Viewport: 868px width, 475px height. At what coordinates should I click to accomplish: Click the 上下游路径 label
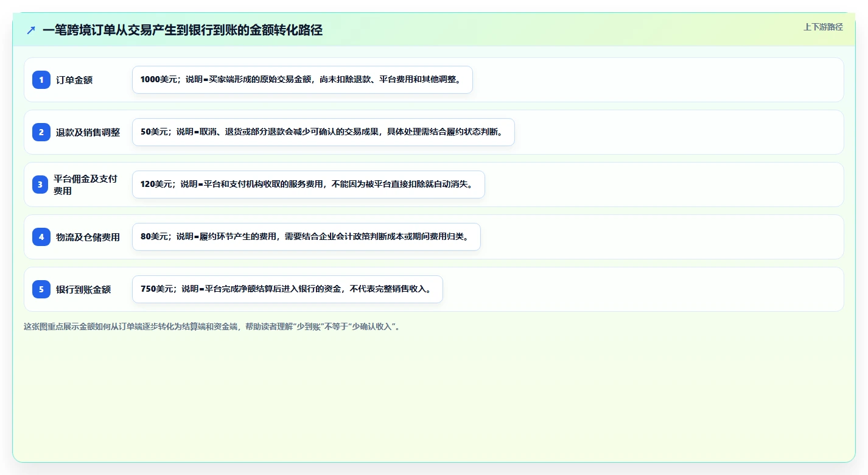(823, 27)
